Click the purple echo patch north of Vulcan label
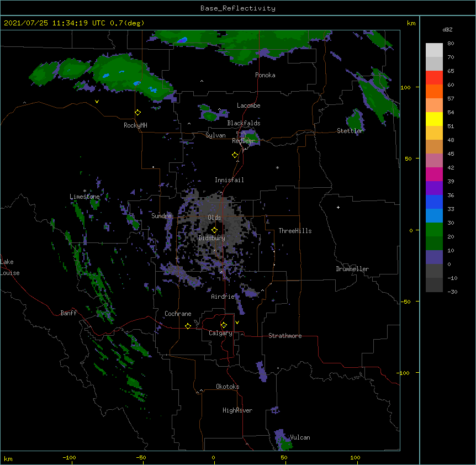476x465 pixels. pyautogui.click(x=276, y=410)
